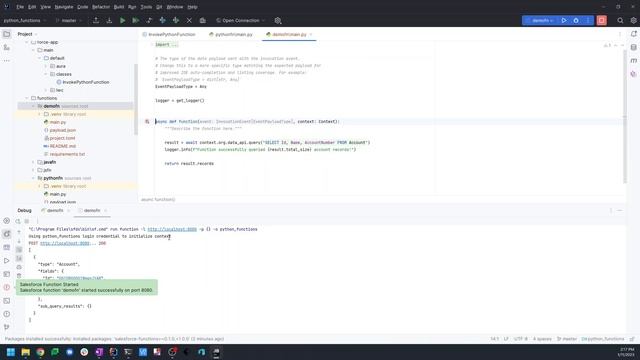Open the Navigate menu
Screen dimensions: 640x360
coord(64,7)
